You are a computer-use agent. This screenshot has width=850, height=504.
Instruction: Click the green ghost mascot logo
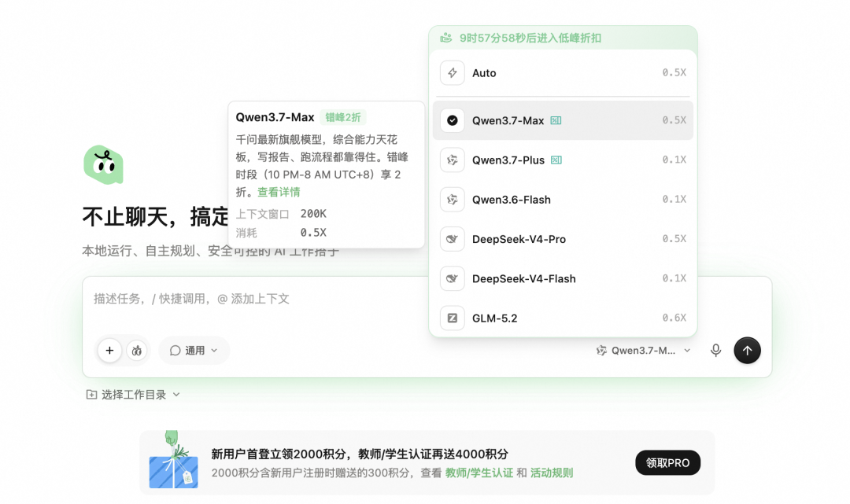pos(104,164)
